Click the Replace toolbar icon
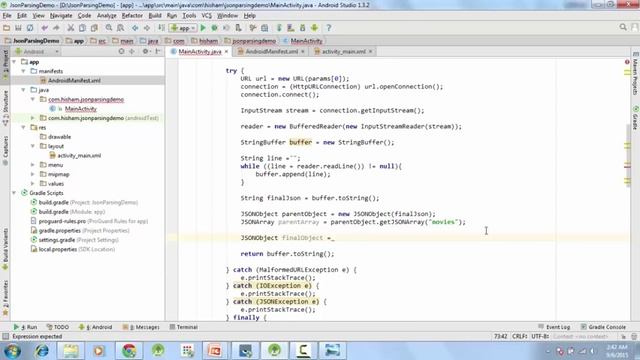 click(120, 28)
